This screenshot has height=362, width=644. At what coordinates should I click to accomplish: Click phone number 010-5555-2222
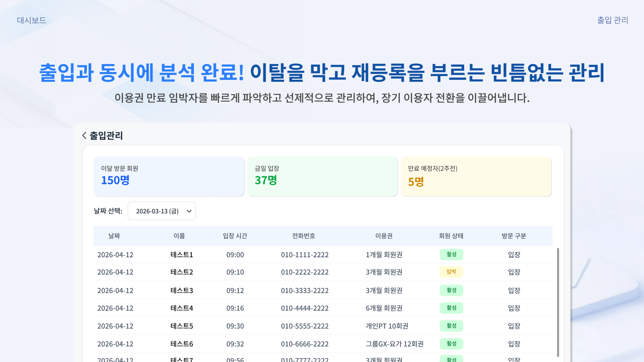pyautogui.click(x=305, y=326)
